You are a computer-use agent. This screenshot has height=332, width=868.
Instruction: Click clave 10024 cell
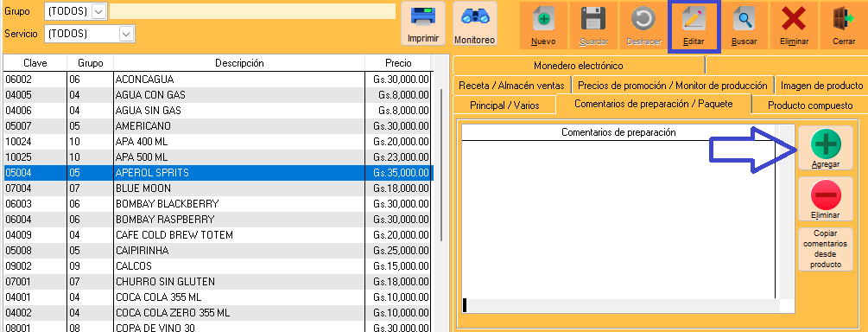click(35, 142)
